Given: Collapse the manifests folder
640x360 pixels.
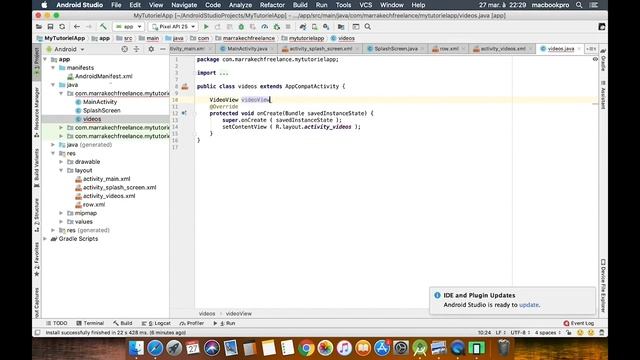Looking at the screenshot, I should point(53,68).
